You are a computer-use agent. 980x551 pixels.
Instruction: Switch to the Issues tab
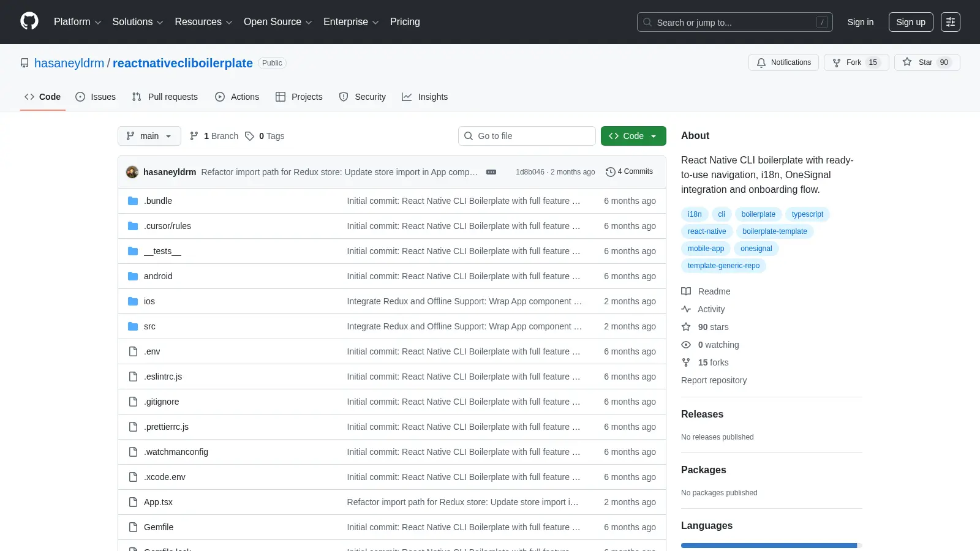[x=96, y=97]
